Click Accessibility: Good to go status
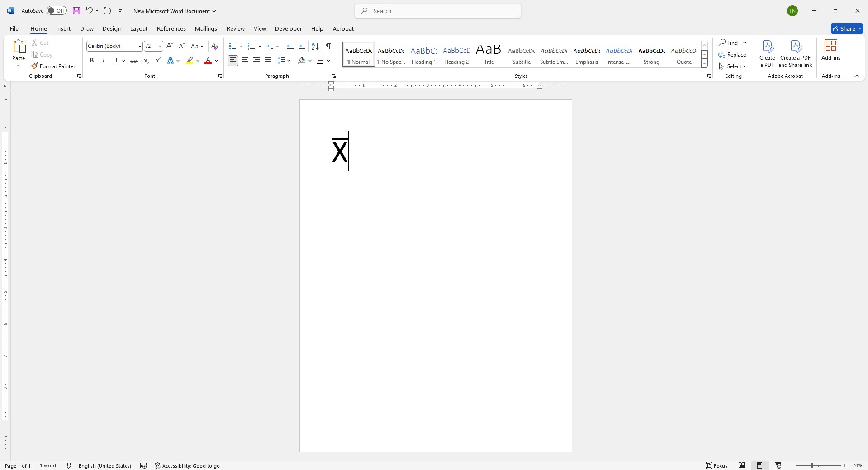Image resolution: width=868 pixels, height=470 pixels. tap(187, 465)
